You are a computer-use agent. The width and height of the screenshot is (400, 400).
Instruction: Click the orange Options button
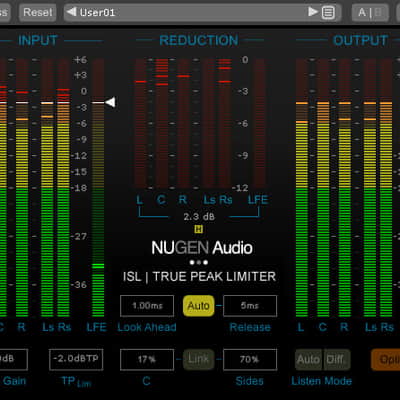pos(386,360)
